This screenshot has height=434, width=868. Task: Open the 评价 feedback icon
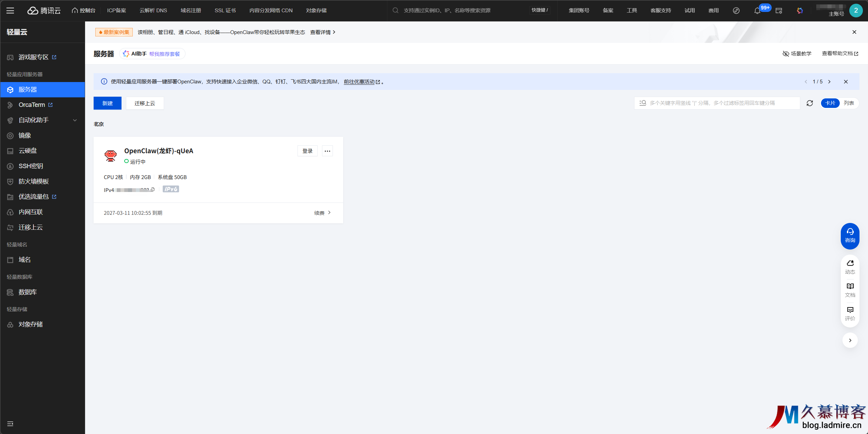tap(850, 313)
